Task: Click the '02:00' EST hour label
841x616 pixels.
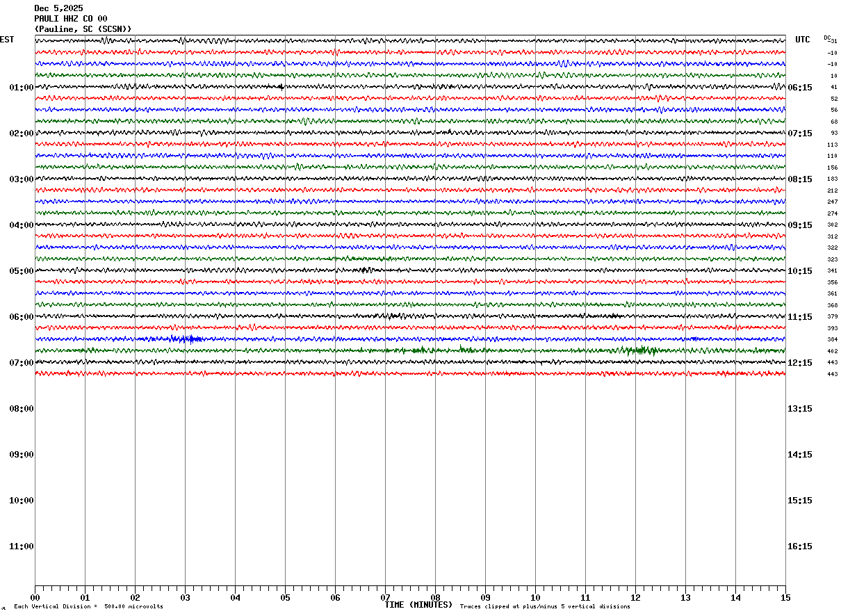Action: click(22, 133)
